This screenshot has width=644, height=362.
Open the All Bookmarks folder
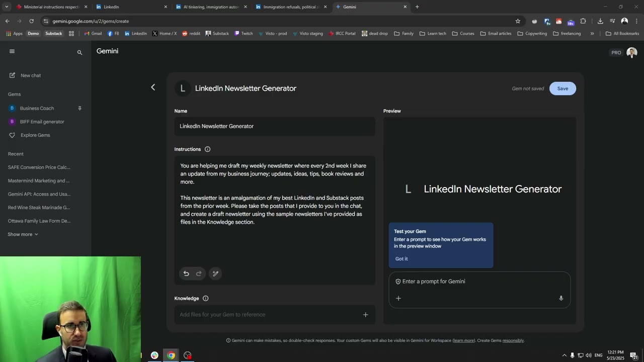pyautogui.click(x=622, y=34)
